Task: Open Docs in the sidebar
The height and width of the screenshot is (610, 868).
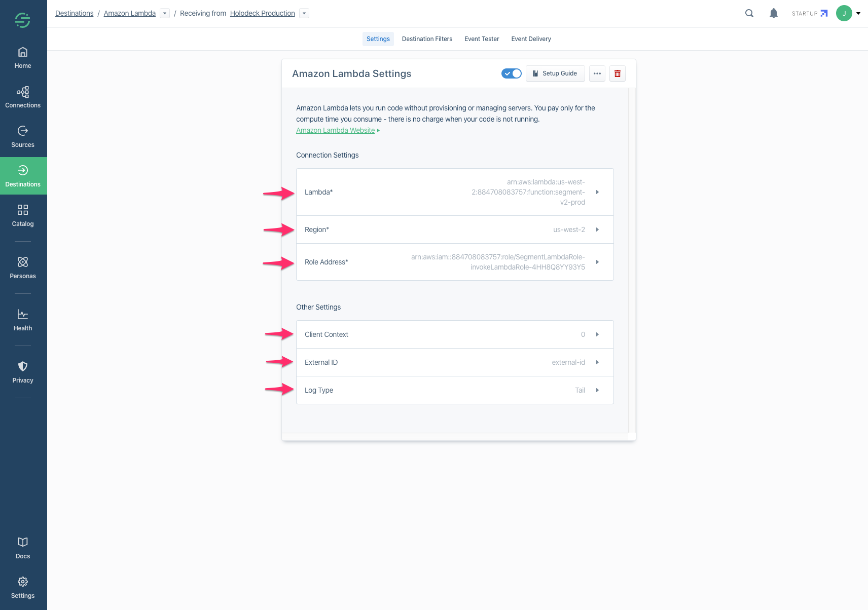Action: click(23, 549)
